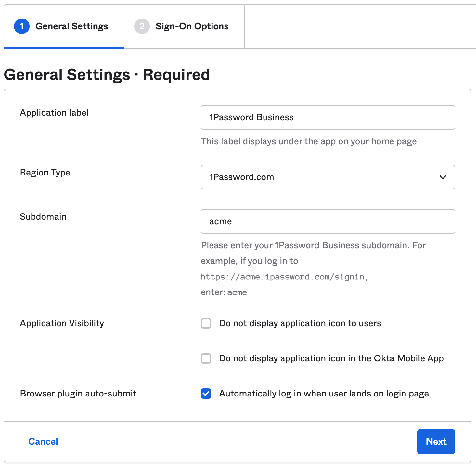This screenshot has width=476, height=467.
Task: Click the 'Browser plugin auto-submit' label
Action: tap(78, 394)
